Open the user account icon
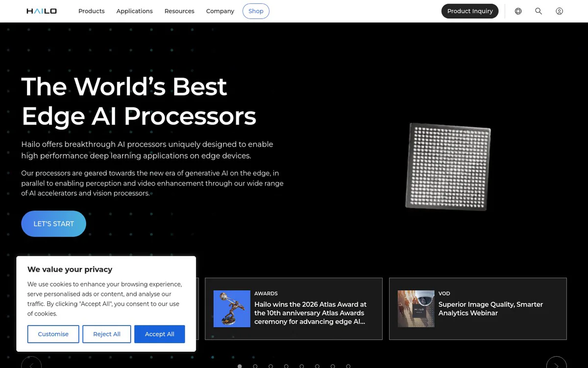588x368 pixels. click(x=559, y=11)
